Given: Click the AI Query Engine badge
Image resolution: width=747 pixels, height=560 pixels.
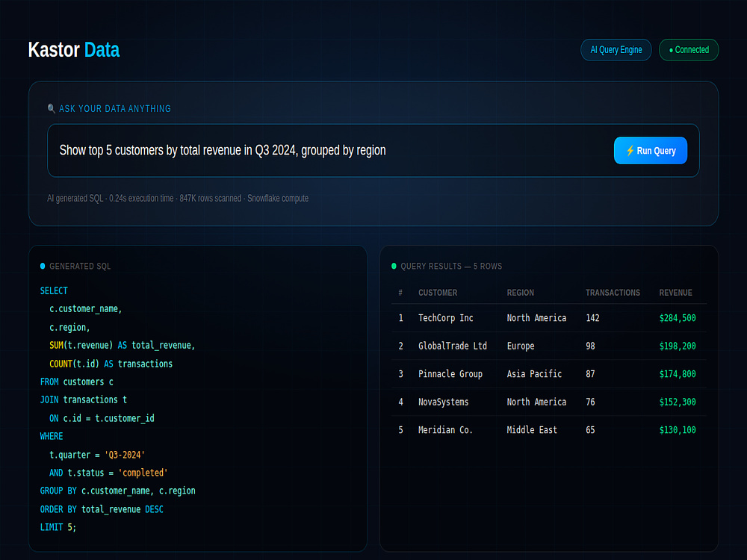Looking at the screenshot, I should (616, 49).
